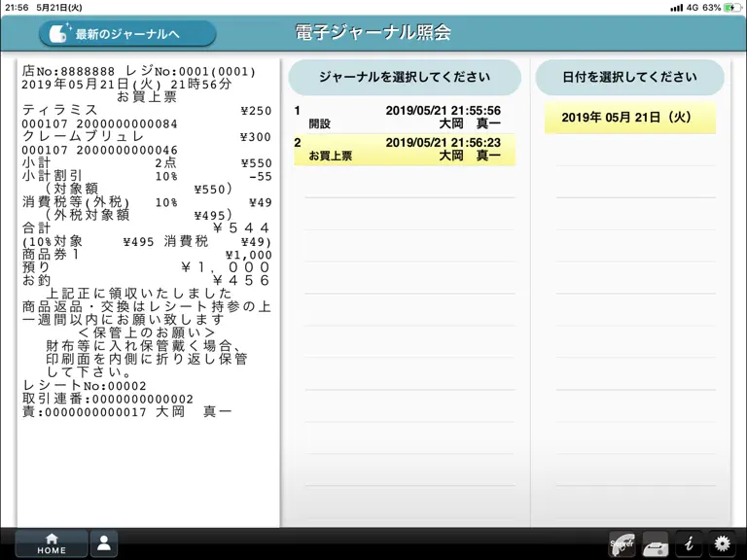Jump to the latest journal (最新のジャーナルへ)
747x560 pixels.
[127, 33]
